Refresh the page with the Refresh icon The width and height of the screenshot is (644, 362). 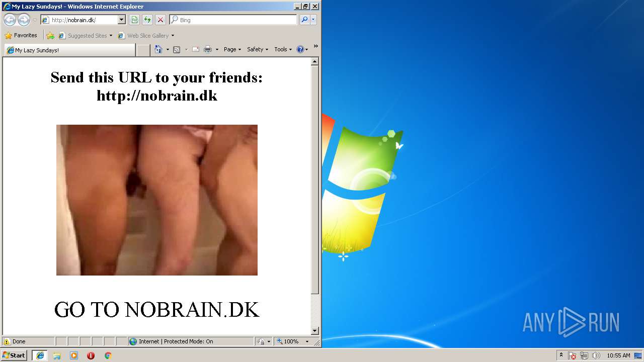click(147, 20)
